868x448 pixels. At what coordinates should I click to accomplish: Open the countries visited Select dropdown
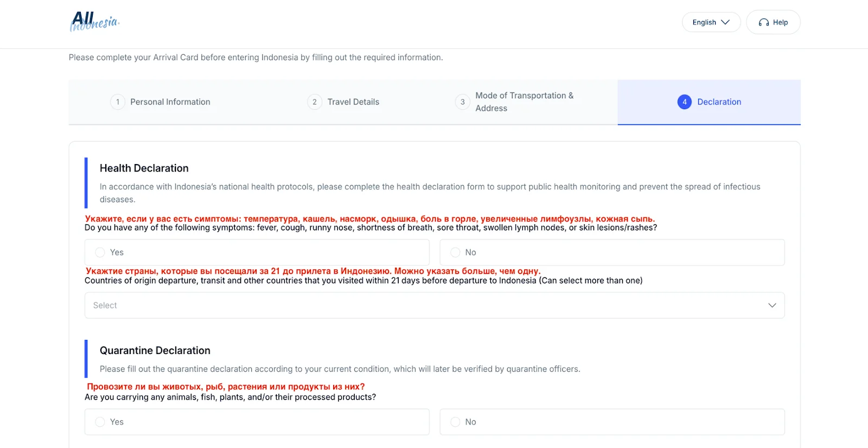coord(423,305)
